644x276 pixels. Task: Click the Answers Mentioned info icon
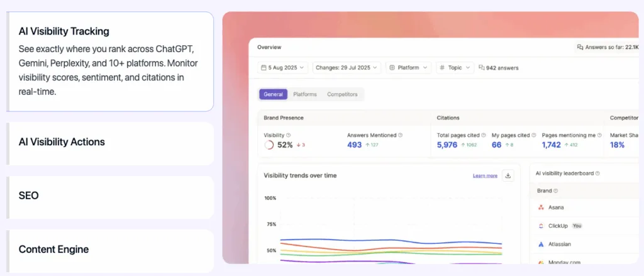pos(400,135)
